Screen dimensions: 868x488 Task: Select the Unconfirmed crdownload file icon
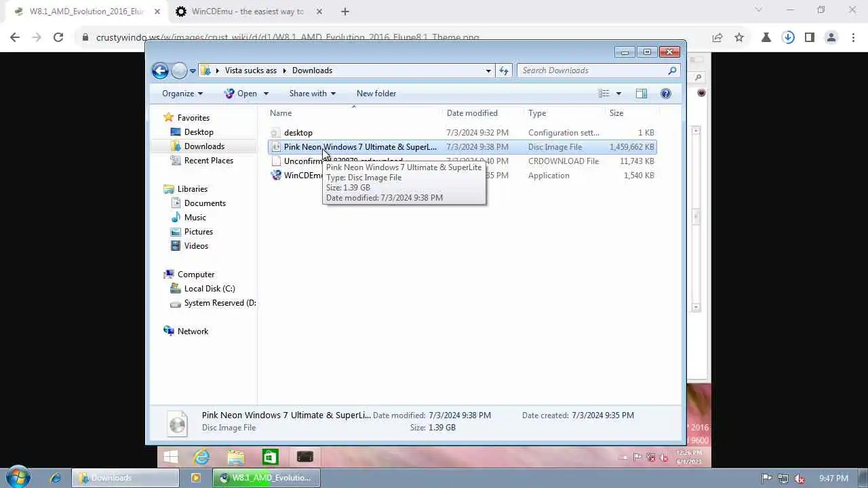click(x=276, y=161)
